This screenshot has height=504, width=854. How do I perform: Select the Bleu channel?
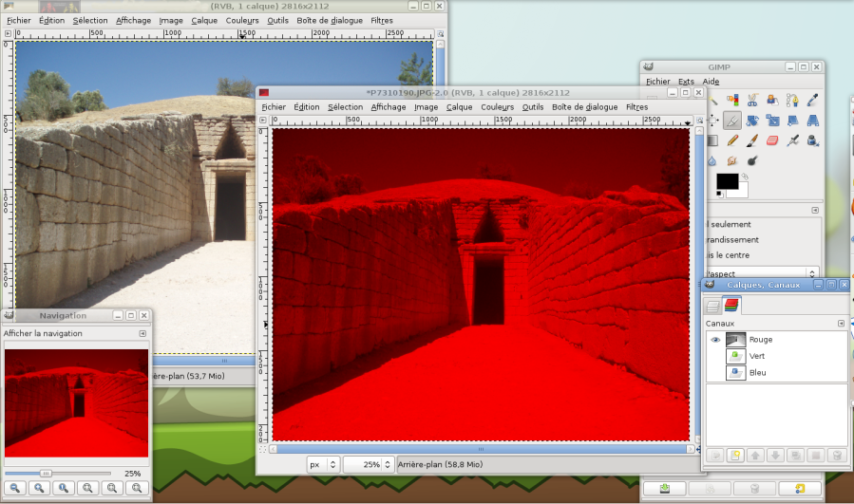pyautogui.click(x=757, y=373)
